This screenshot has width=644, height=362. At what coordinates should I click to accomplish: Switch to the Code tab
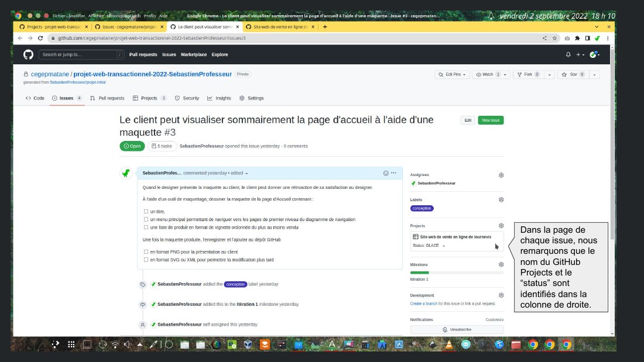(35, 98)
